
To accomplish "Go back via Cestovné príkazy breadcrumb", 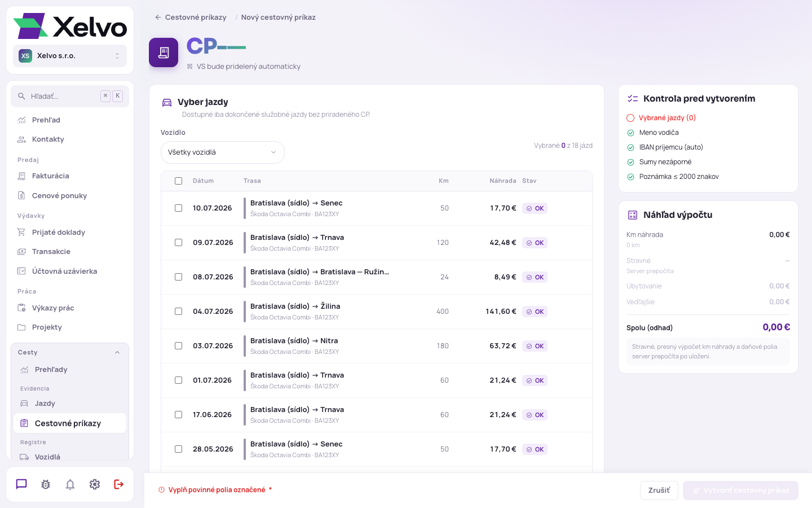I will (x=191, y=17).
